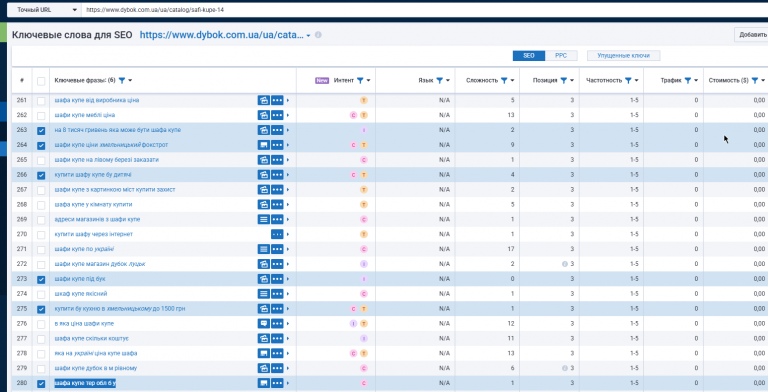This screenshot has height=392, width=768.
Task: Click 'New' badge next to Интент header
Action: [322, 80]
